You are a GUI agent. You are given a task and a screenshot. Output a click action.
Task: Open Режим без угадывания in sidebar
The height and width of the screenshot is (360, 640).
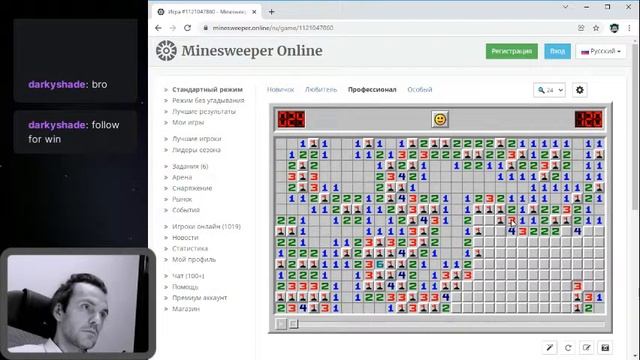point(208,100)
